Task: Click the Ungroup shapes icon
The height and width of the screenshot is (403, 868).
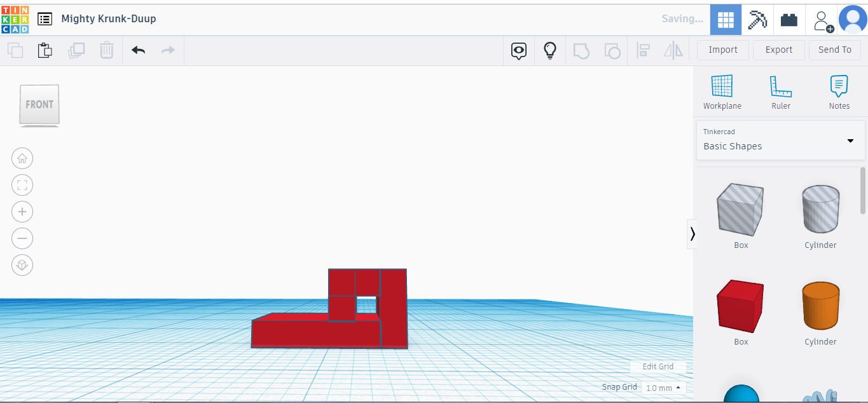Action: point(612,50)
